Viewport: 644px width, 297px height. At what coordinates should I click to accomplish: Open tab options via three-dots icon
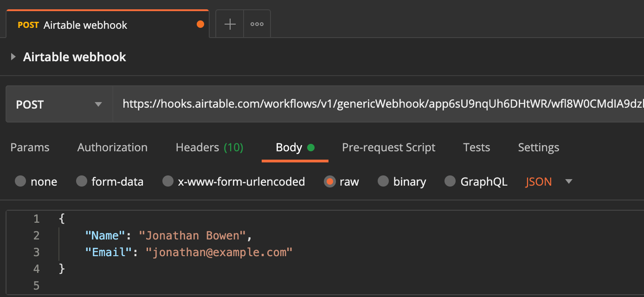point(257,25)
